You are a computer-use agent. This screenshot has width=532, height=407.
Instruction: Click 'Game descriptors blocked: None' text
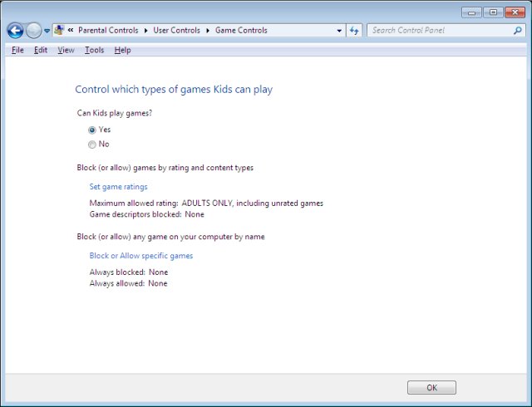147,214
